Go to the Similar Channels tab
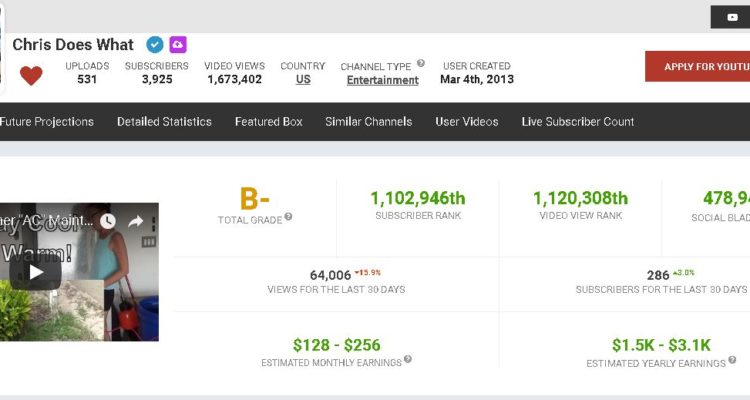The height and width of the screenshot is (400, 750). pyautogui.click(x=368, y=122)
